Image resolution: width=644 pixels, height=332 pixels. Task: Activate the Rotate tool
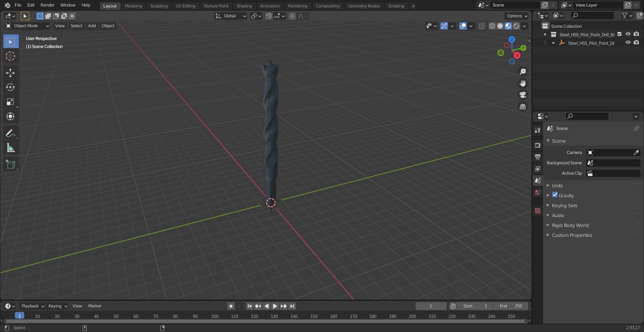(x=10, y=87)
